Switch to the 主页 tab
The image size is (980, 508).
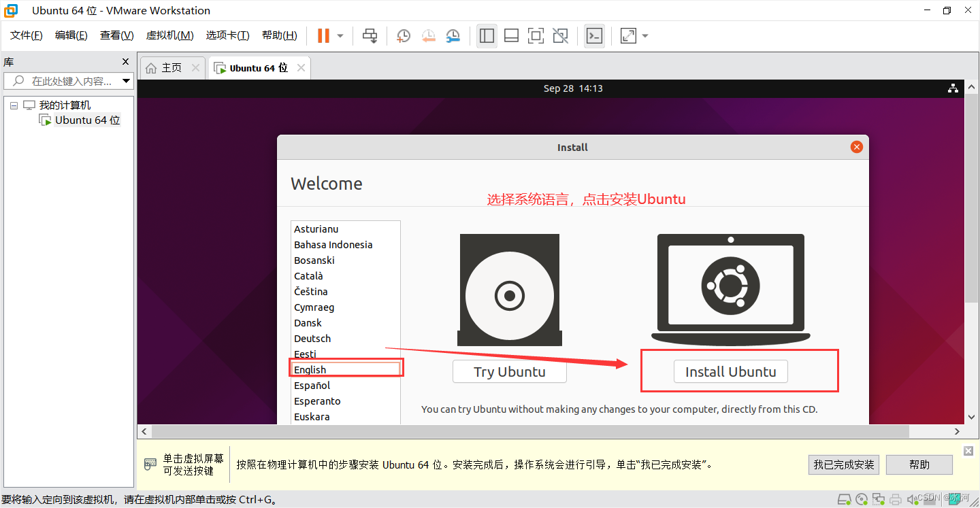point(169,67)
